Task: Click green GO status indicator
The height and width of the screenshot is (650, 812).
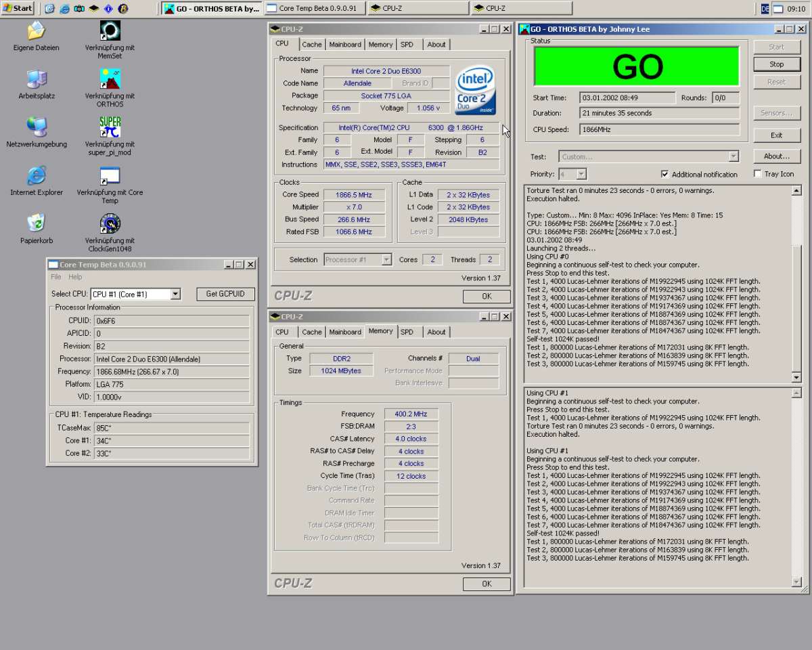Action: point(638,67)
